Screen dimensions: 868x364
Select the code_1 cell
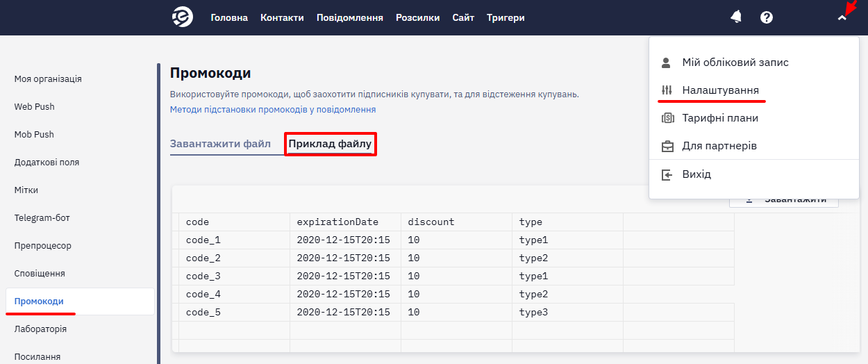click(x=235, y=240)
